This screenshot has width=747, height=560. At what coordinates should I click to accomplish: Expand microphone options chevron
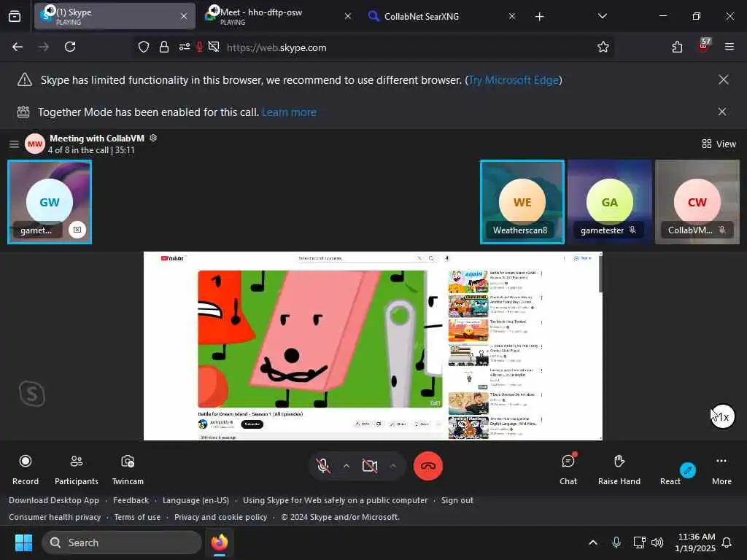[347, 466]
